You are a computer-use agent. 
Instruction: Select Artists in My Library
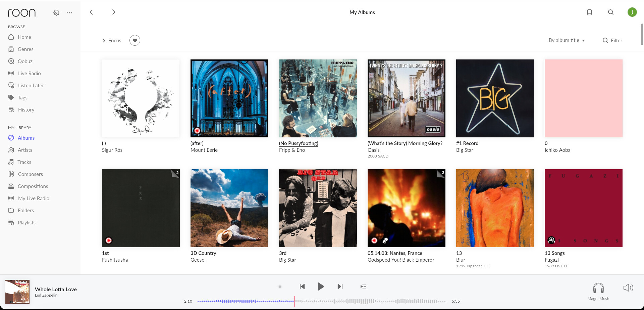pos(20,150)
